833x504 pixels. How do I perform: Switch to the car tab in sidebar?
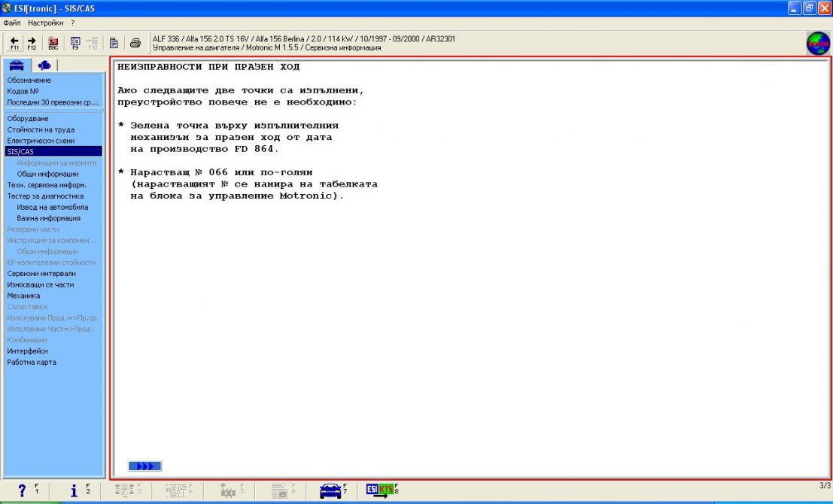[17, 65]
